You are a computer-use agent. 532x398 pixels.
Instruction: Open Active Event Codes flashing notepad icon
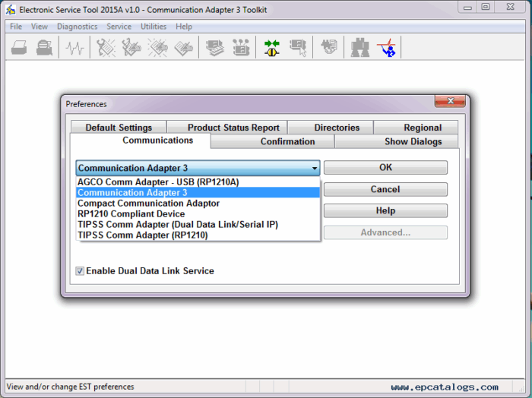pyautogui.click(x=158, y=47)
